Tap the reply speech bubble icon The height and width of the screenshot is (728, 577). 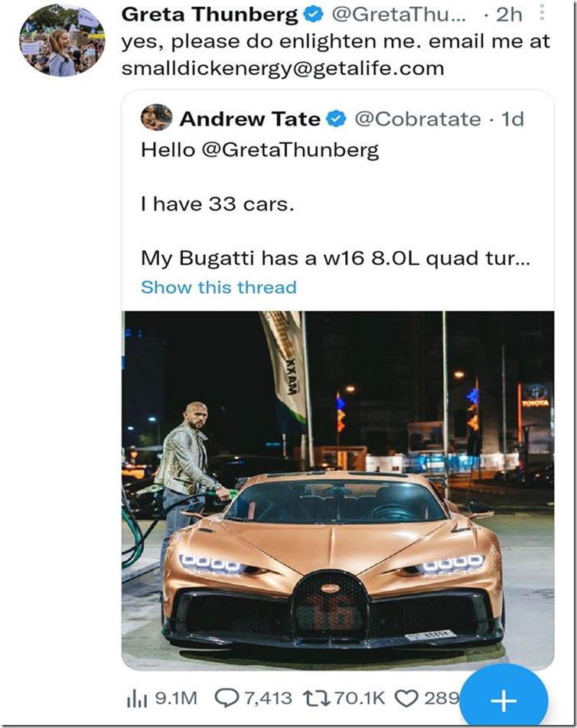click(x=227, y=697)
